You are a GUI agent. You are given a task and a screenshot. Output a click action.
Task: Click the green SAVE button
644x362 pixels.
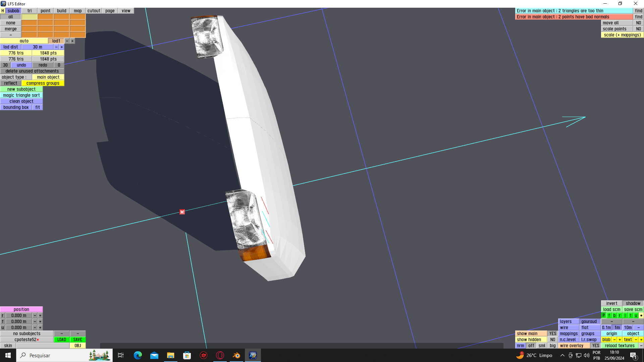click(77, 340)
